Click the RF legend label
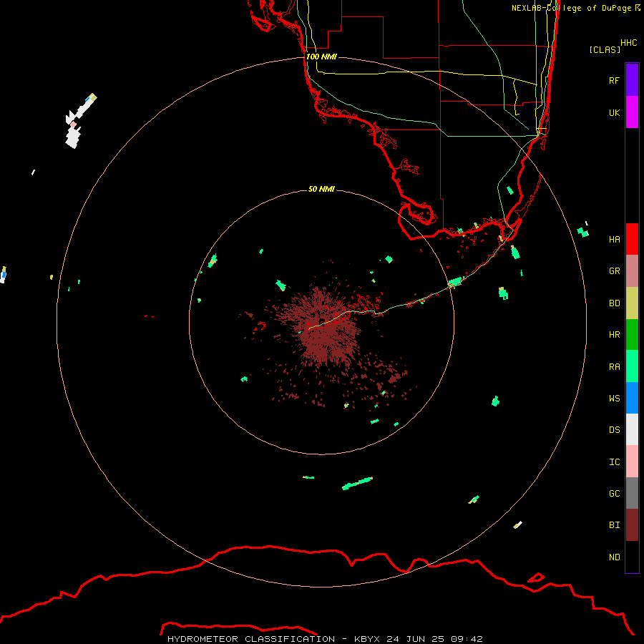Screen dimensions: 644x644 614,80
